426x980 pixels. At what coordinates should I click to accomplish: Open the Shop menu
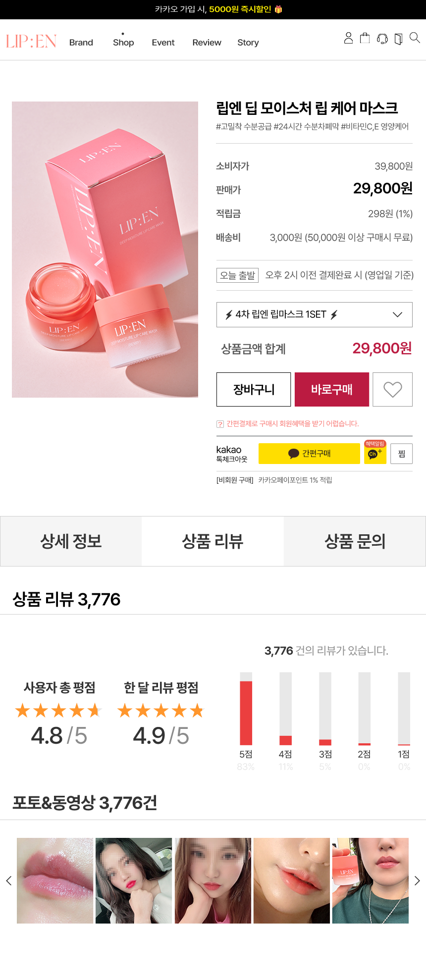coord(123,43)
